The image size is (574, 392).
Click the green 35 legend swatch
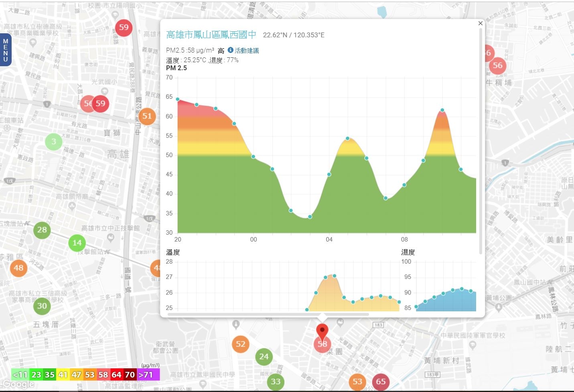coord(49,375)
